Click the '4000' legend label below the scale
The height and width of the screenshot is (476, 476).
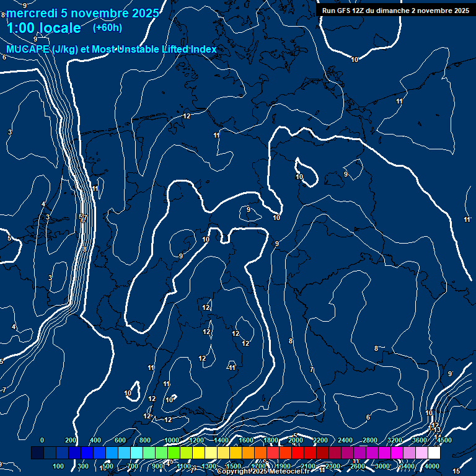431,466
